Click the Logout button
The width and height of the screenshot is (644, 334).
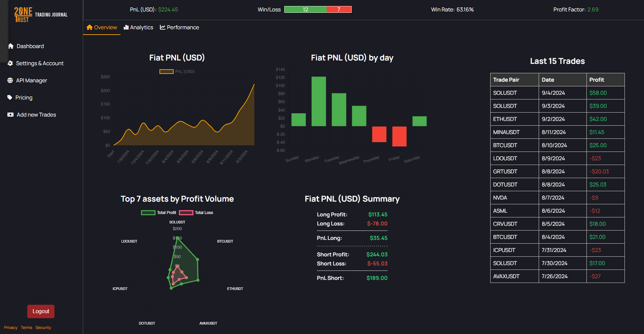(41, 311)
